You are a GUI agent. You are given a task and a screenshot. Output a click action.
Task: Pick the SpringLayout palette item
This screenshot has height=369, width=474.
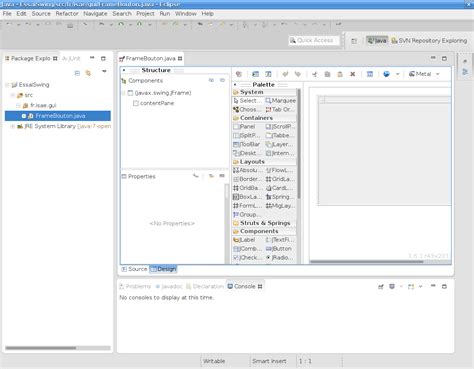280,197
